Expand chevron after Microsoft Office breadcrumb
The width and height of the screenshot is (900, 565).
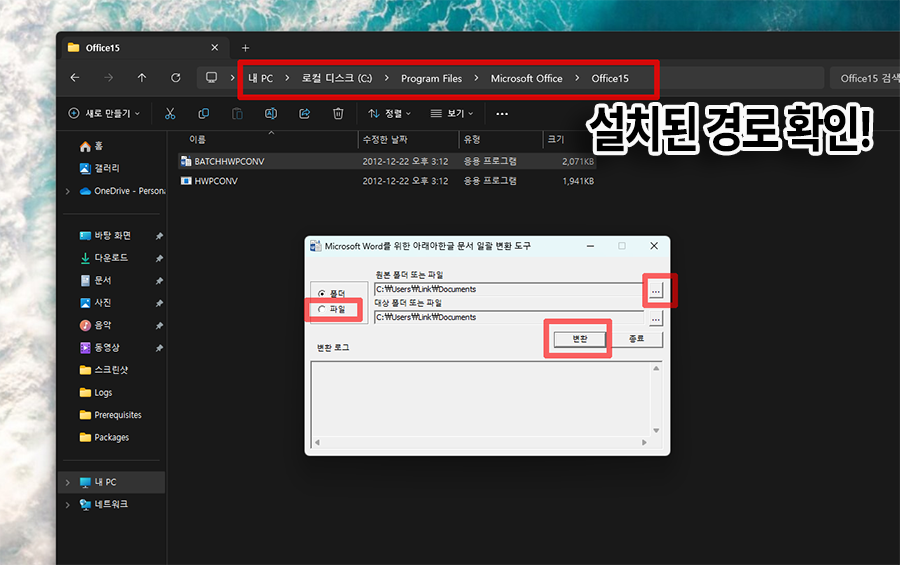coord(577,78)
